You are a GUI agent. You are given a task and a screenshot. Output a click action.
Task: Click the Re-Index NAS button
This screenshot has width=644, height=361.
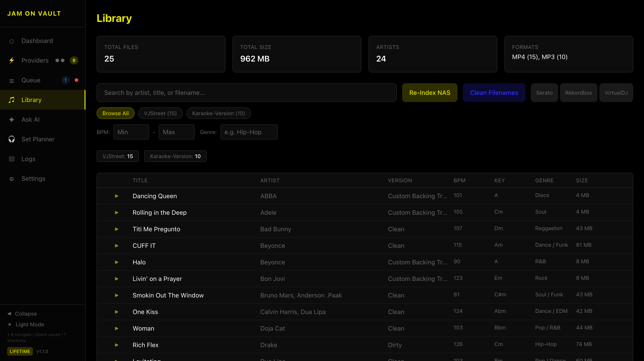pyautogui.click(x=430, y=93)
